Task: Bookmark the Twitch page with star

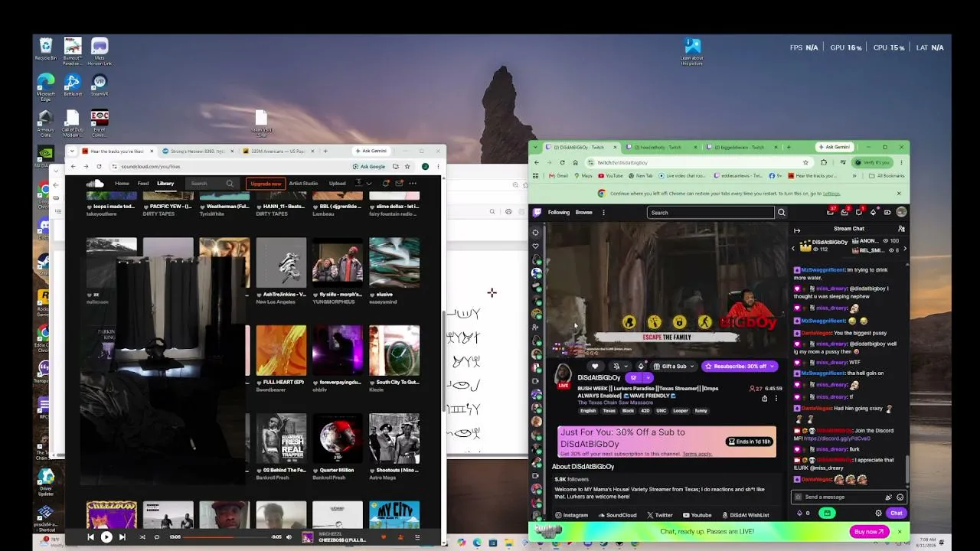Action: point(805,162)
